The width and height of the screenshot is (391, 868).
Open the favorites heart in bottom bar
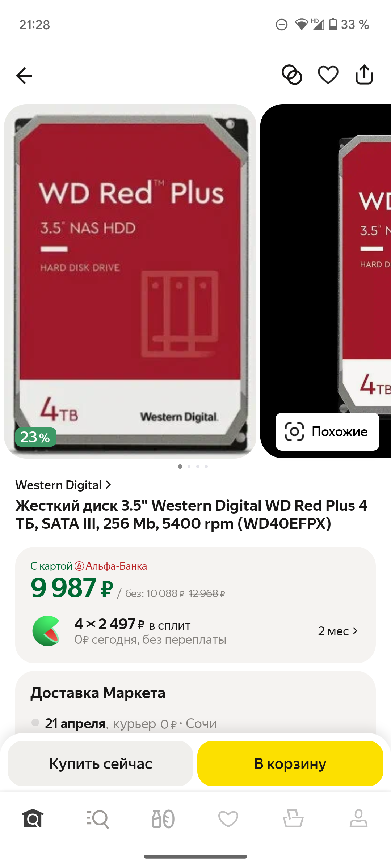[228, 819]
